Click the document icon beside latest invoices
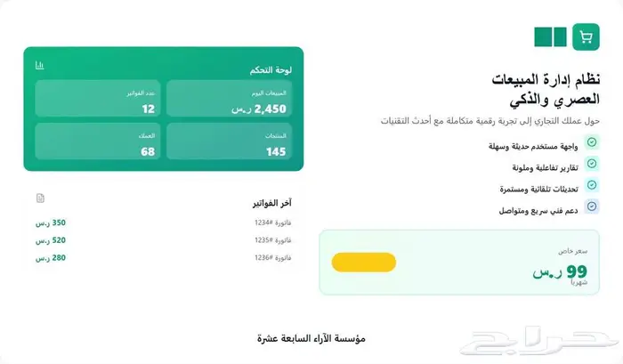The image size is (623, 364). pyautogui.click(x=40, y=198)
